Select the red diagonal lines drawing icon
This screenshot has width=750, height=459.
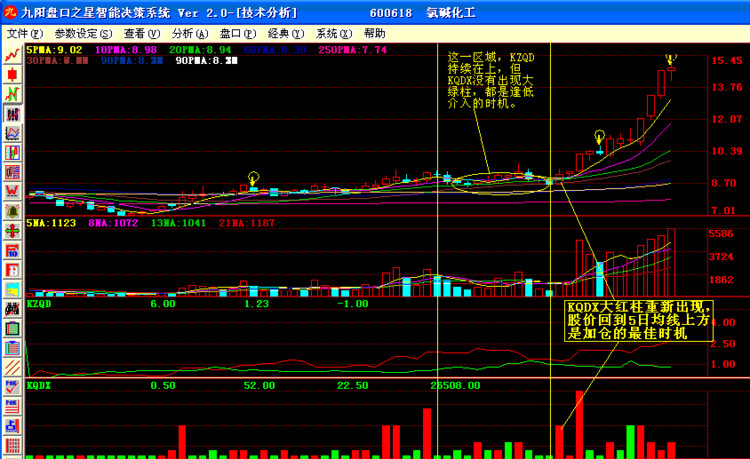[12, 368]
